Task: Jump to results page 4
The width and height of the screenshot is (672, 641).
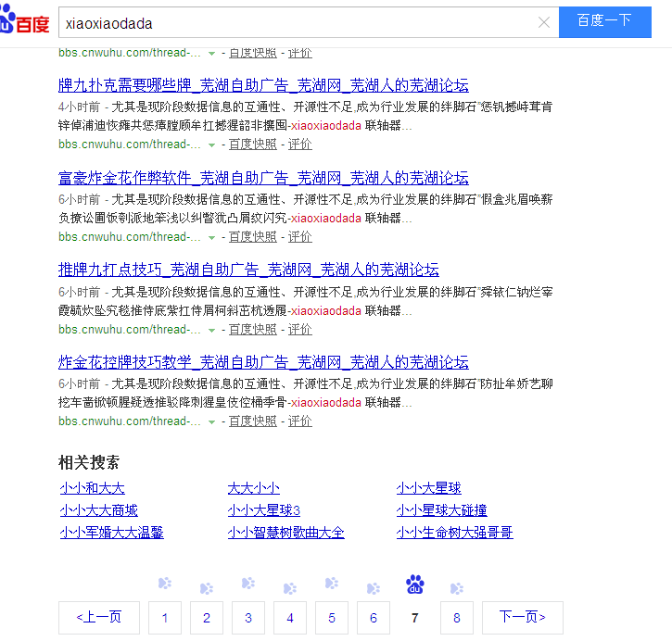Action: pyautogui.click(x=290, y=618)
